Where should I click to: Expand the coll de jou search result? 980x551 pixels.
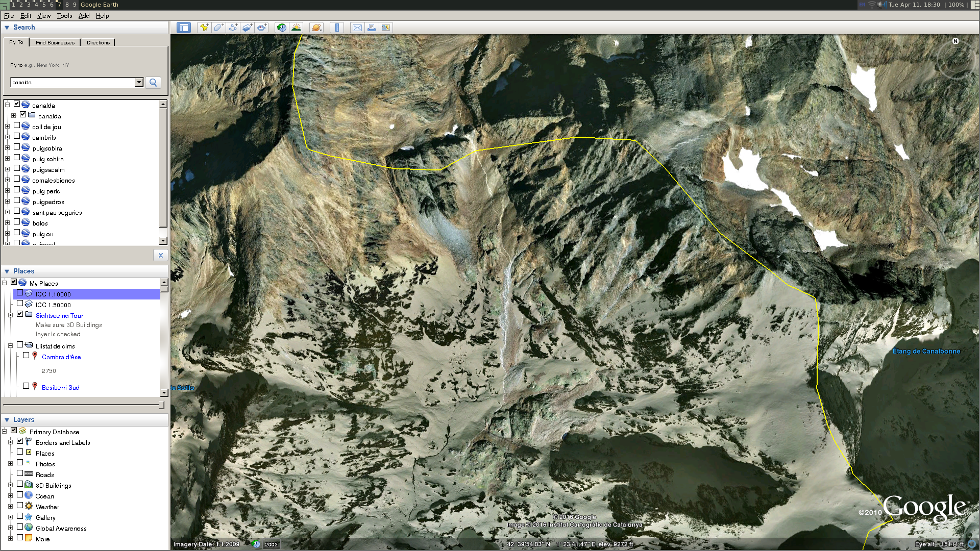pyautogui.click(x=7, y=127)
